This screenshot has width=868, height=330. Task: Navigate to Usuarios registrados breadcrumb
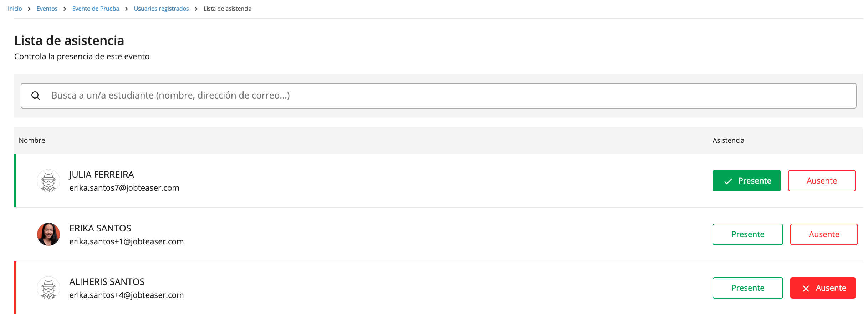(161, 9)
